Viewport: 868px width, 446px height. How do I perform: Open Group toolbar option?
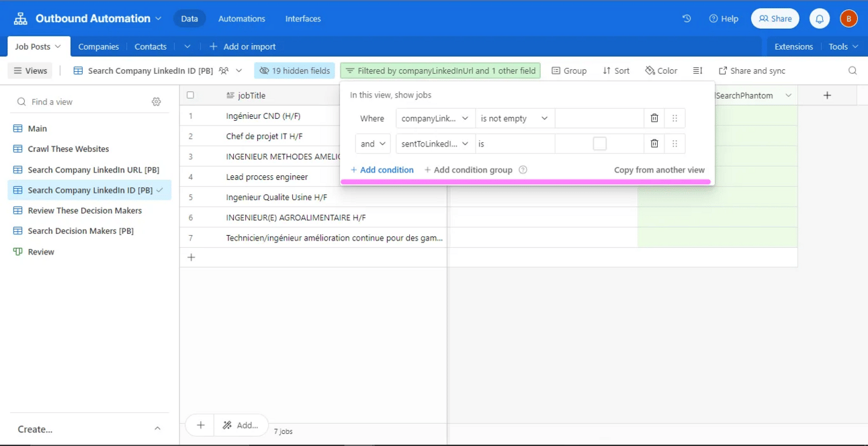tap(569, 71)
